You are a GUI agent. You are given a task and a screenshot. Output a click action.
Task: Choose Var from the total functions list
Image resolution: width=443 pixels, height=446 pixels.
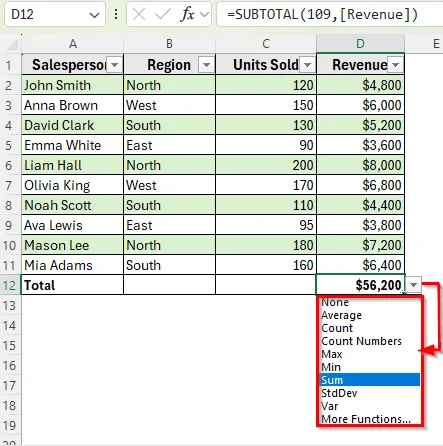(370, 406)
